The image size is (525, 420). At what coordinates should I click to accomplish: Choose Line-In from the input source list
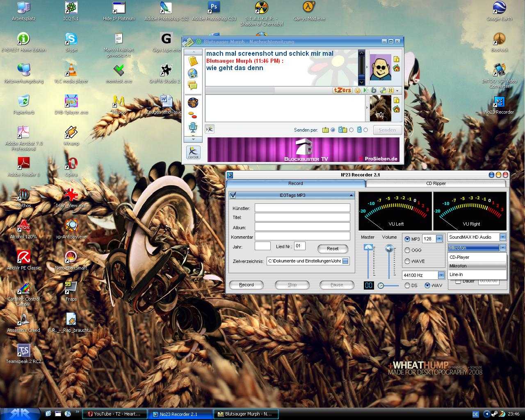[x=456, y=274]
